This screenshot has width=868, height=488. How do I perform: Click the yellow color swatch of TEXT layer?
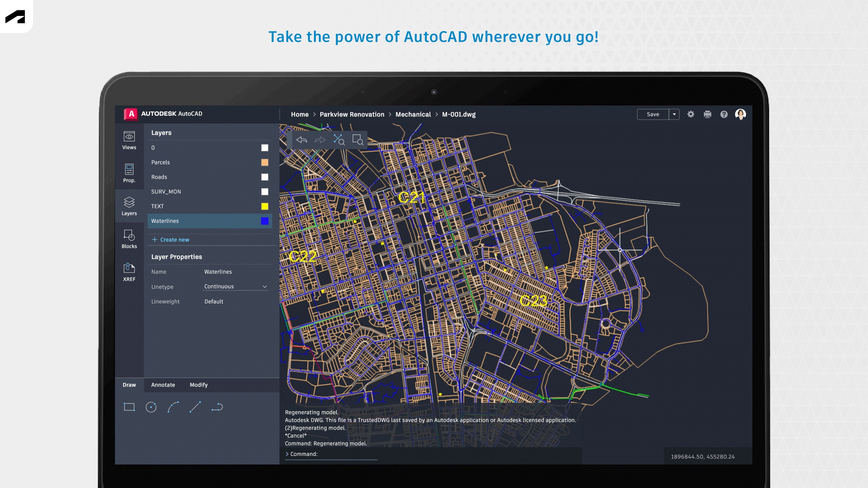click(265, 206)
